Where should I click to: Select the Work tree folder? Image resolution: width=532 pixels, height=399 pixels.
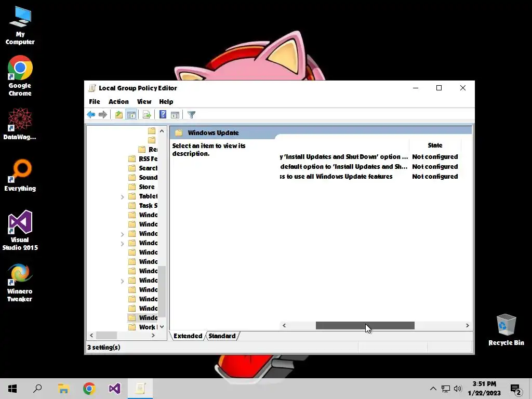[x=143, y=327]
